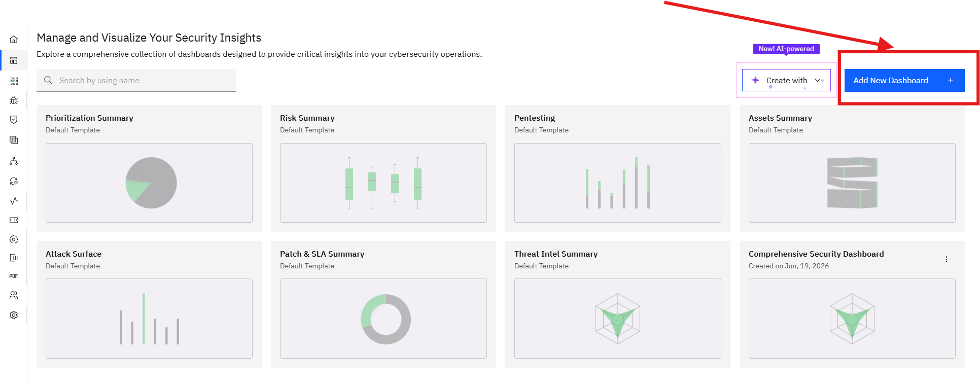Click the Prioritization Summary title
The width and height of the screenshot is (980, 384).
point(89,118)
